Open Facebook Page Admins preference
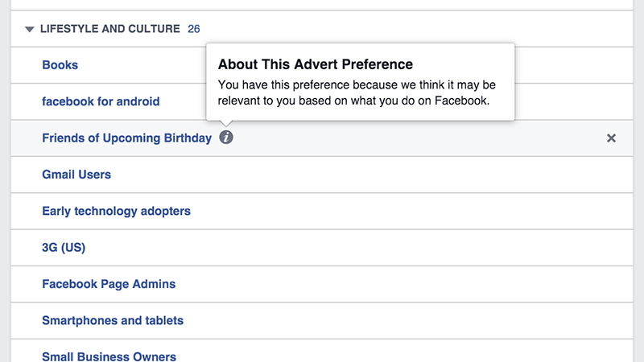 tap(109, 284)
